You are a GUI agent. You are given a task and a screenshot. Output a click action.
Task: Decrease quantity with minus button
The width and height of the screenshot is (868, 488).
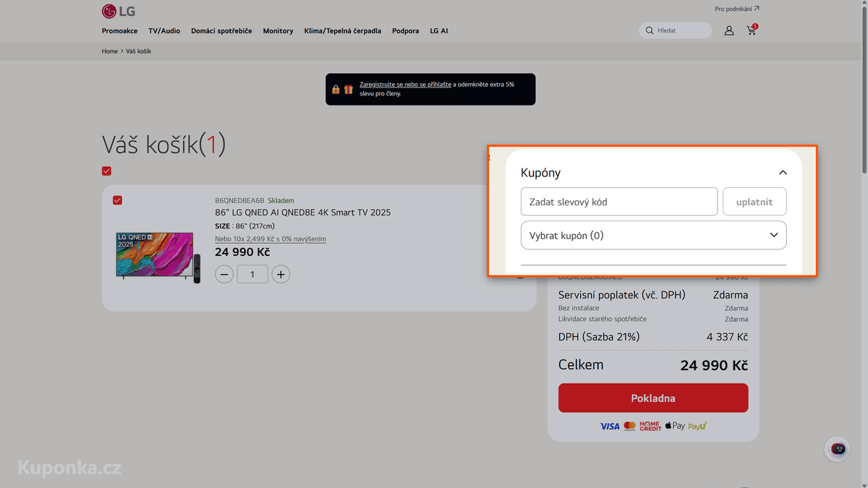pos(224,274)
